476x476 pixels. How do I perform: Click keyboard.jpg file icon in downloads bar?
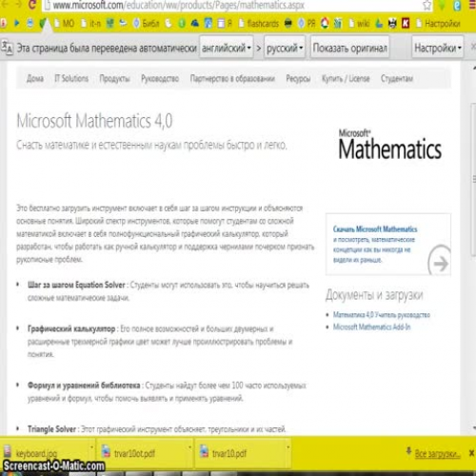point(7,452)
